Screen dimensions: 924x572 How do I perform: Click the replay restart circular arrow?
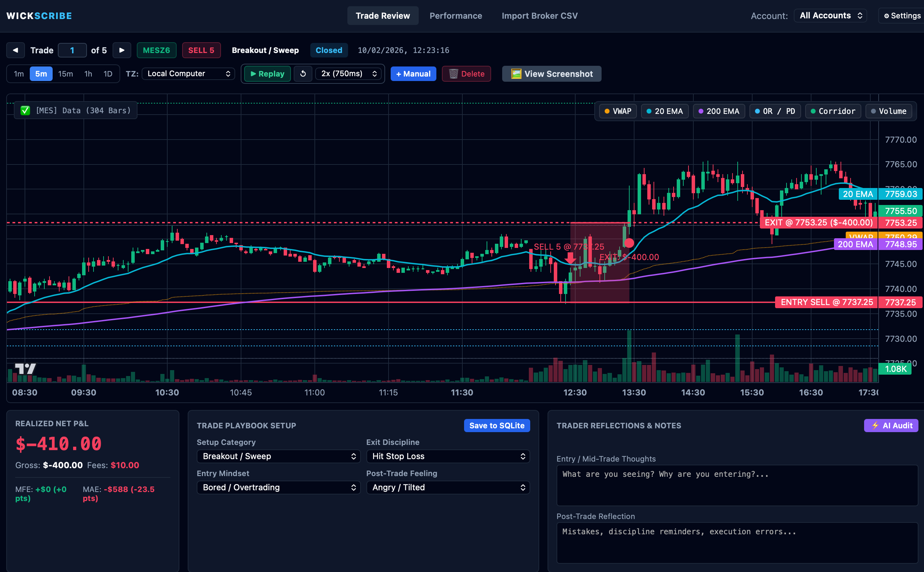303,74
